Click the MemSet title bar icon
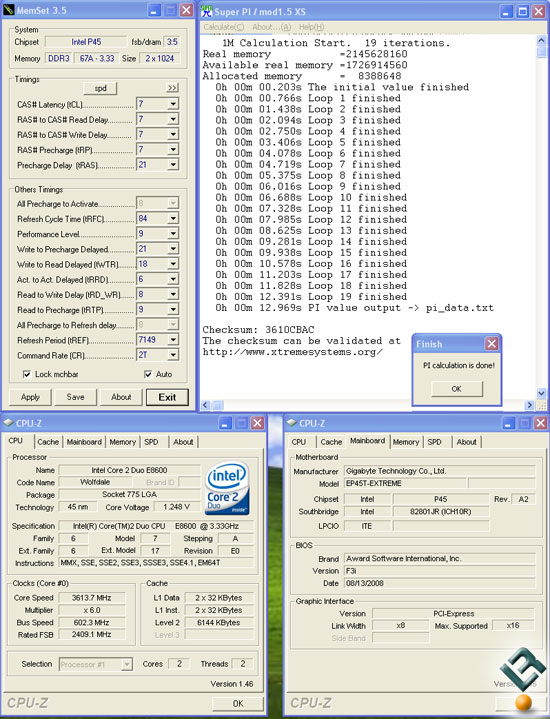The image size is (550, 719). click(8, 10)
